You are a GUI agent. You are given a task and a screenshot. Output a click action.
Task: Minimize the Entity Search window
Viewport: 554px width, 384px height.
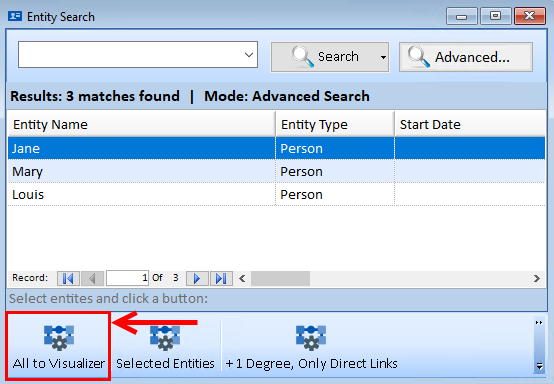pyautogui.click(x=461, y=16)
